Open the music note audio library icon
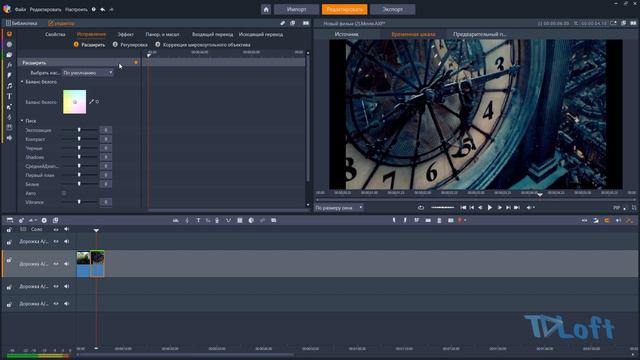Viewport: 640px width, 360px height. tap(9, 86)
